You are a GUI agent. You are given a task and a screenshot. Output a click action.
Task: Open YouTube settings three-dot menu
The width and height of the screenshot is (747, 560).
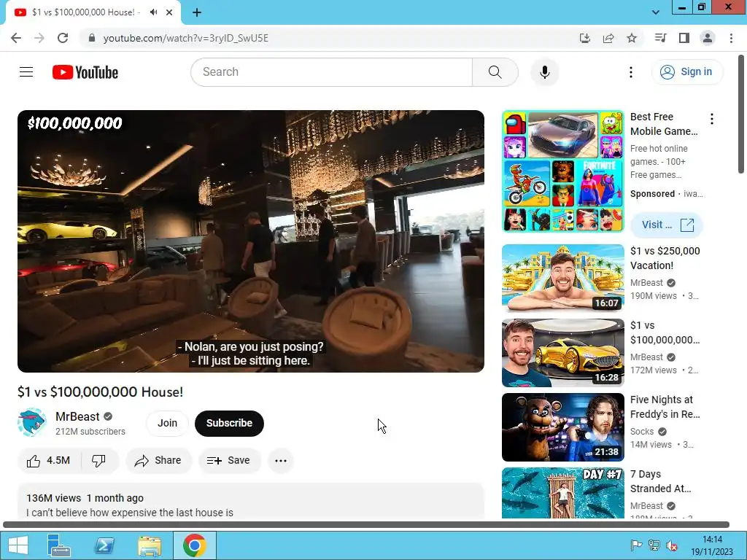[631, 72]
